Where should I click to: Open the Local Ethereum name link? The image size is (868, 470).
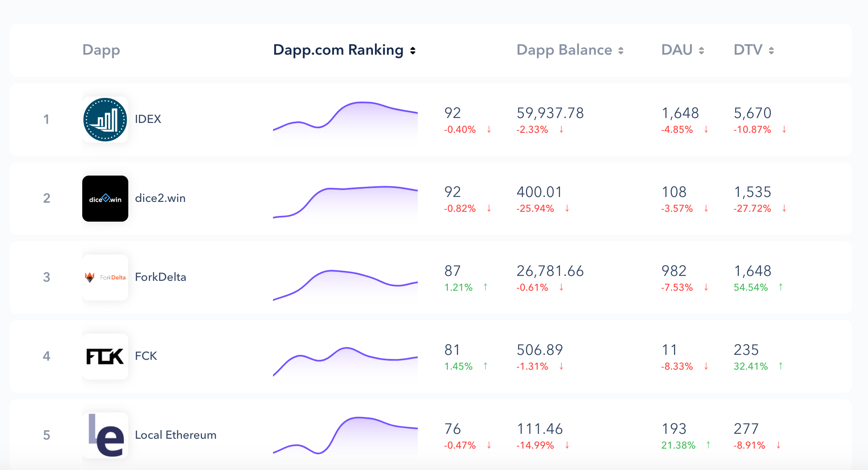click(176, 435)
